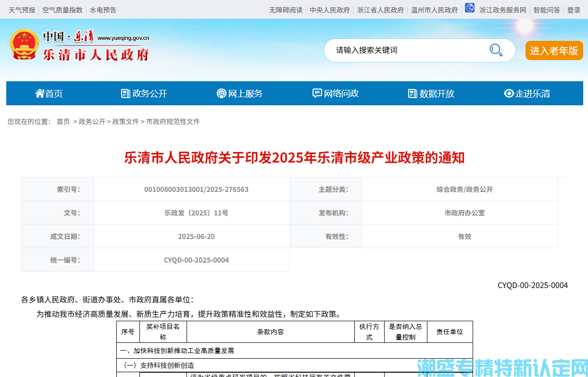Click the 登录 link
588x377 pixels.
click(x=574, y=10)
